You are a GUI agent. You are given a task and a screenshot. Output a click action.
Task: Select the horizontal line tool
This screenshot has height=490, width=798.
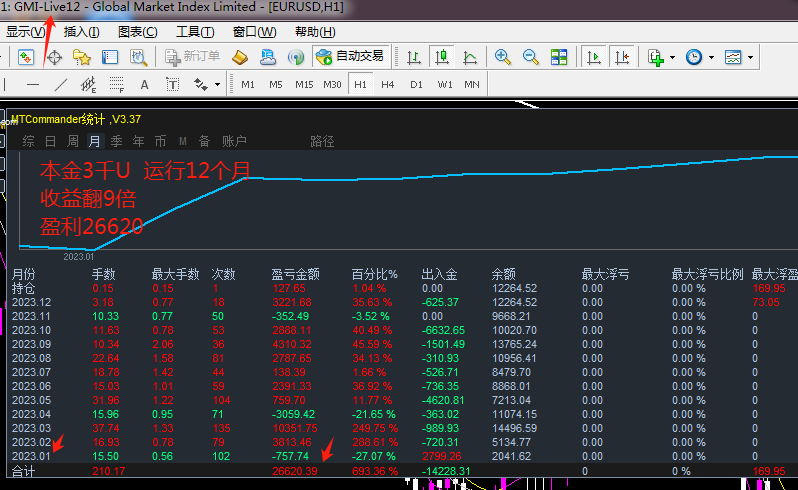click(x=33, y=84)
